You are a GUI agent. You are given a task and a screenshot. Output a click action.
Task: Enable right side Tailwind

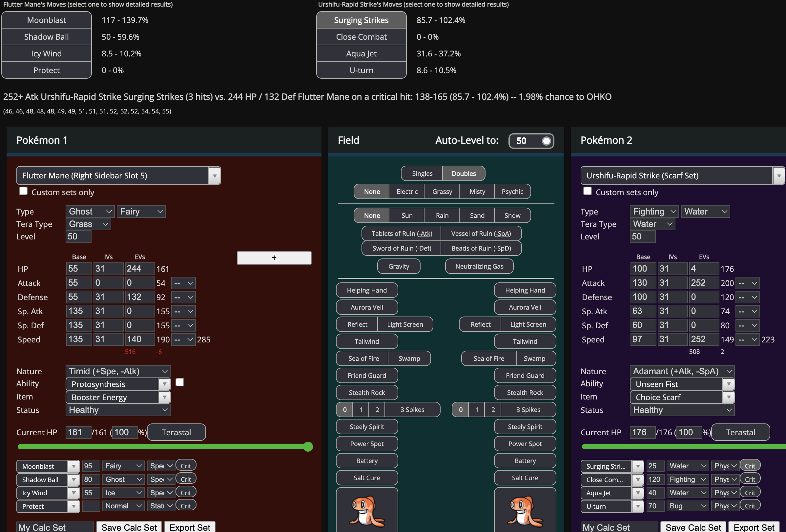tap(525, 341)
